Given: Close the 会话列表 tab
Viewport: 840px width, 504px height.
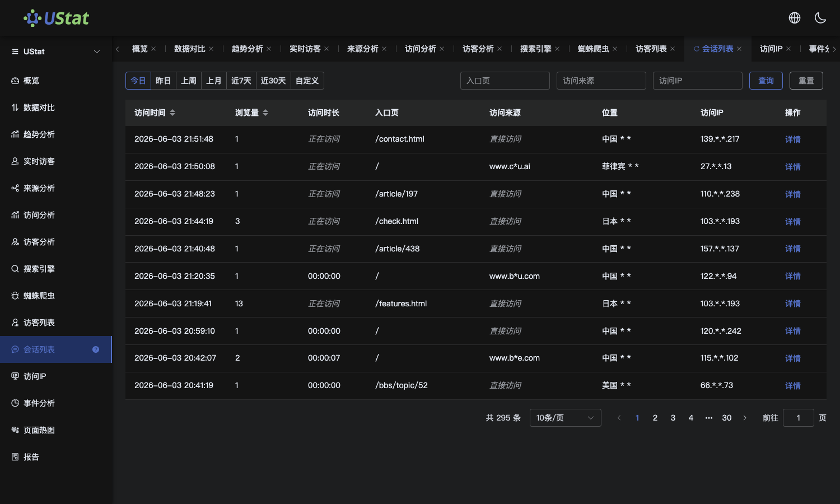Looking at the screenshot, I should click(x=739, y=49).
